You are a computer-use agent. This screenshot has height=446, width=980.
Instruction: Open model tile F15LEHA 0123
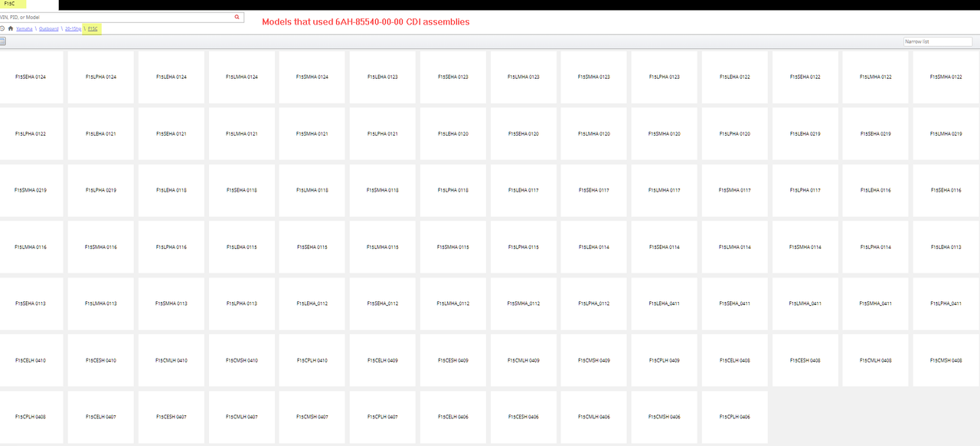[x=383, y=77]
